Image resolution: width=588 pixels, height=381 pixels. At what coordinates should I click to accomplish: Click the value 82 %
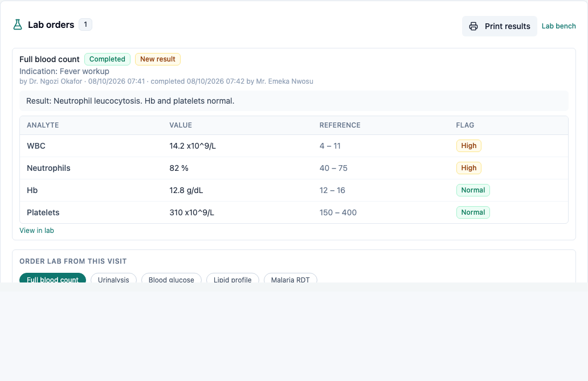pyautogui.click(x=179, y=168)
